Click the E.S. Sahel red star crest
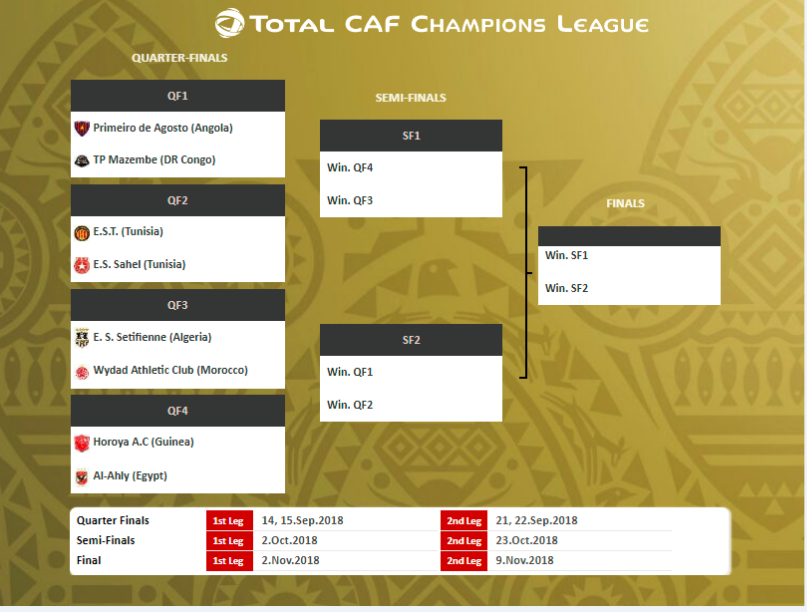807x612 pixels. 82,265
